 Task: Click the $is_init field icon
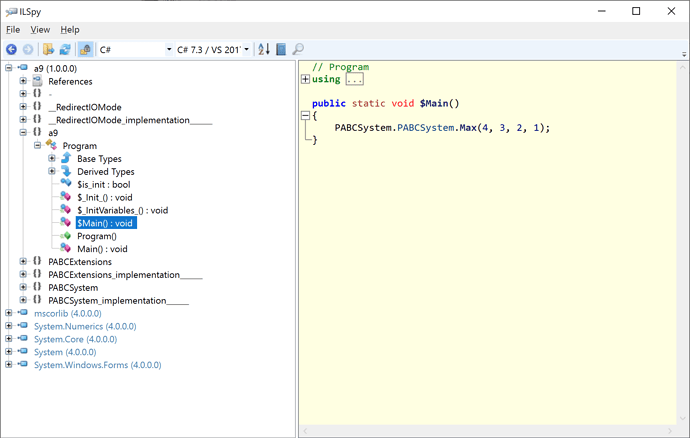[66, 183]
